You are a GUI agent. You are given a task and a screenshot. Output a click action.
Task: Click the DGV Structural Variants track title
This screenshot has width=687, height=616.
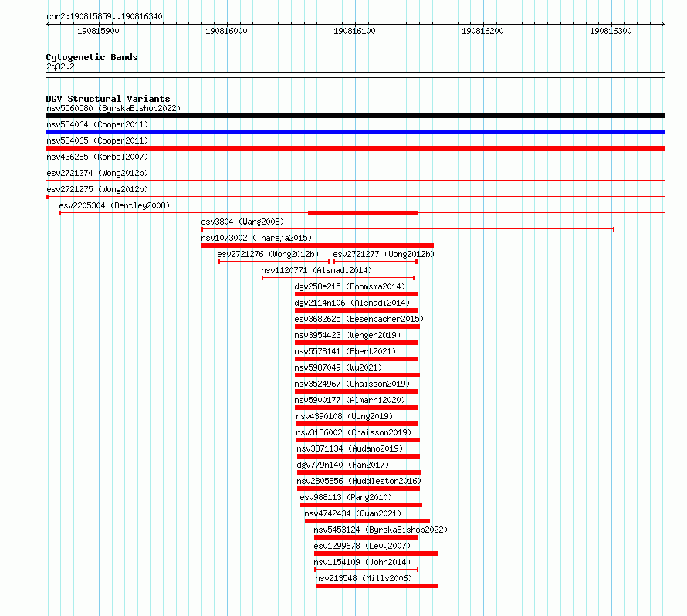(x=108, y=99)
